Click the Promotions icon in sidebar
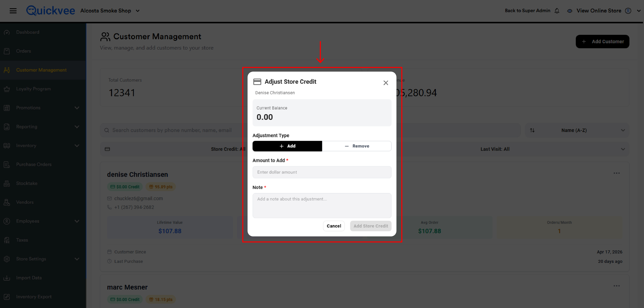The image size is (644, 308). click(x=7, y=108)
